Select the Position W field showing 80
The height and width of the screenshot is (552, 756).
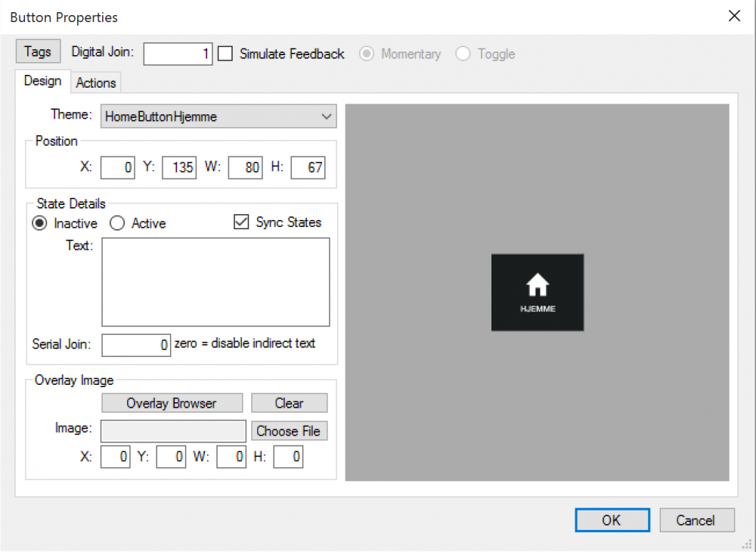tap(244, 167)
